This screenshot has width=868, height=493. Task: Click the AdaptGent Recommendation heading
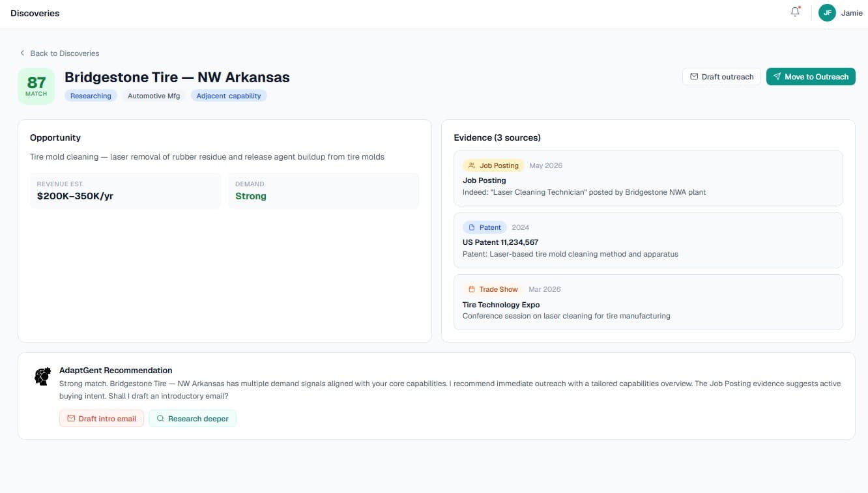coord(116,370)
